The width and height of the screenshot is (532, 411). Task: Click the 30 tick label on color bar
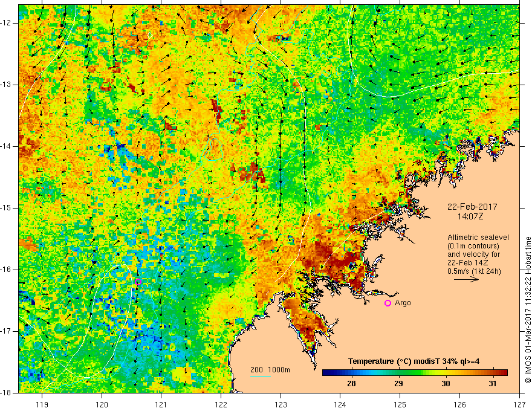point(446,384)
